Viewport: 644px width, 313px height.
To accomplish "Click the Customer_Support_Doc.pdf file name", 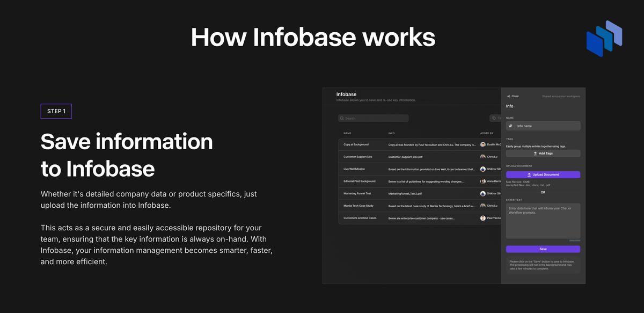I will click(405, 157).
